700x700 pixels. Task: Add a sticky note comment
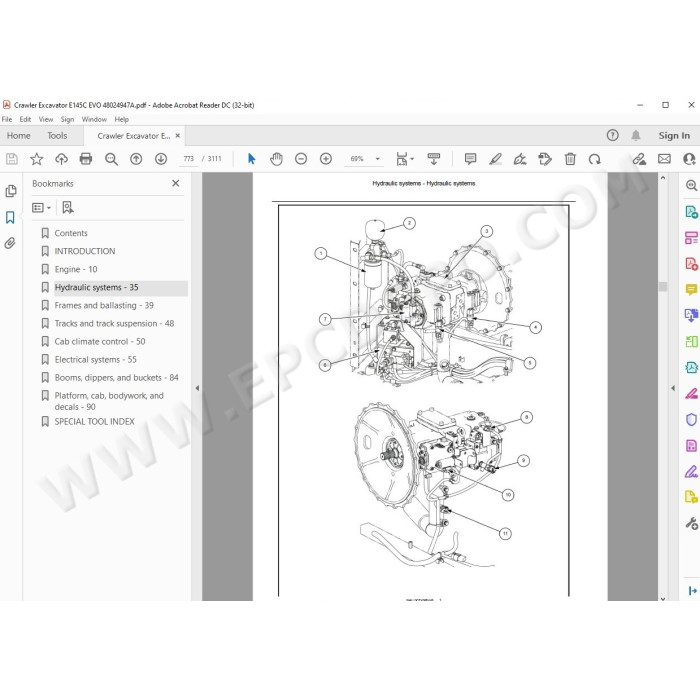(470, 159)
